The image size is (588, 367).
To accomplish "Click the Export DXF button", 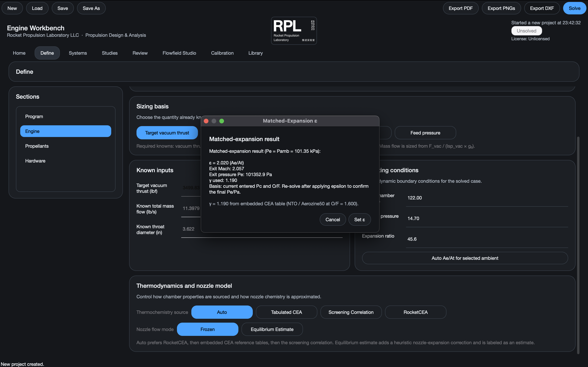I will click(x=542, y=8).
